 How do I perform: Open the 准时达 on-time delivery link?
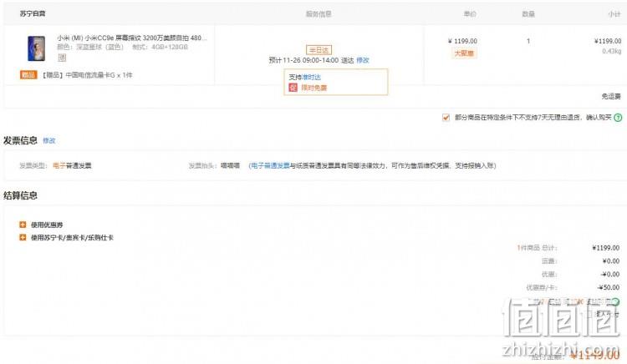coord(311,77)
